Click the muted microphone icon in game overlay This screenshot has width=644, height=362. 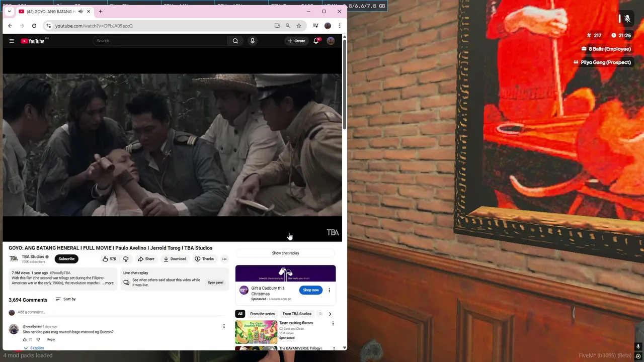(627, 19)
